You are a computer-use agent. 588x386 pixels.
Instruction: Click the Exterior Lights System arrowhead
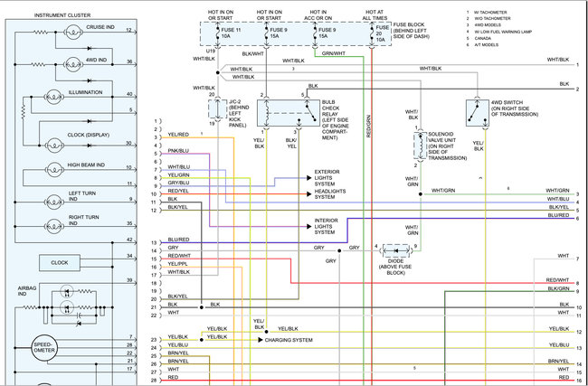308,178
